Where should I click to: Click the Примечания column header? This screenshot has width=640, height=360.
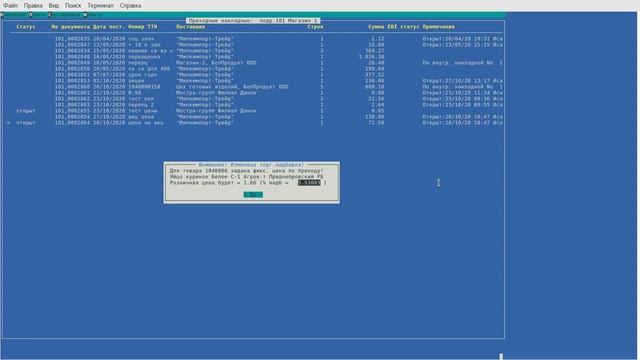(x=438, y=27)
